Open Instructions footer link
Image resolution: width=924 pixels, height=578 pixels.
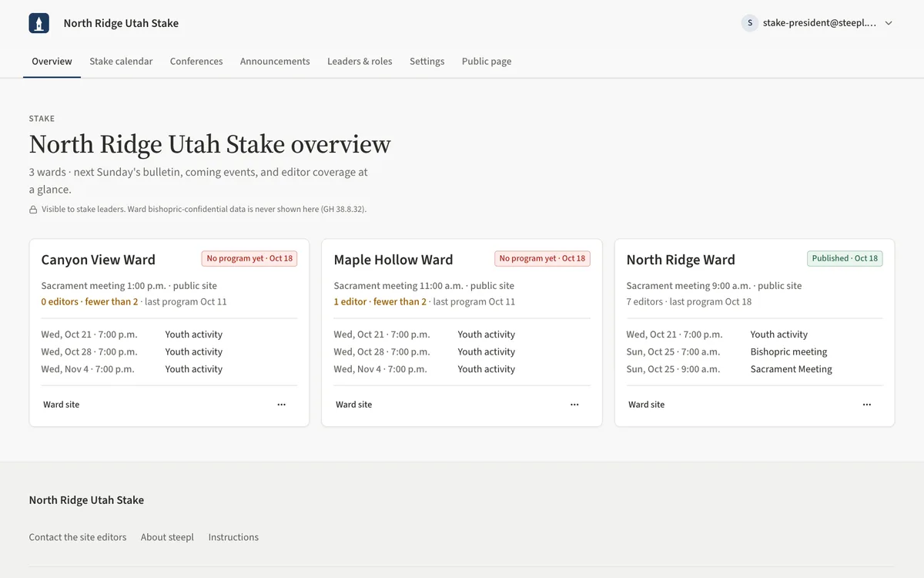pos(233,537)
